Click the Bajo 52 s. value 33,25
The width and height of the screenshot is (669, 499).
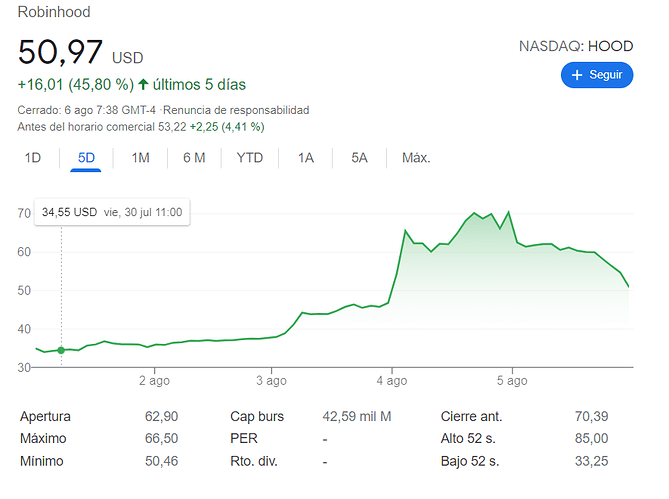(591, 461)
